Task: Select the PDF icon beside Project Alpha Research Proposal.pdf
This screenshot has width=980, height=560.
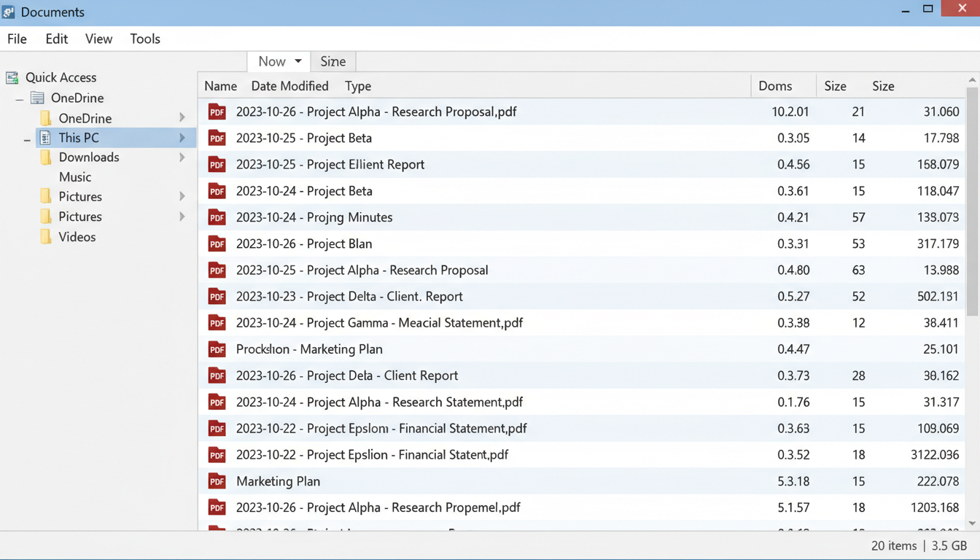Action: pyautogui.click(x=217, y=112)
